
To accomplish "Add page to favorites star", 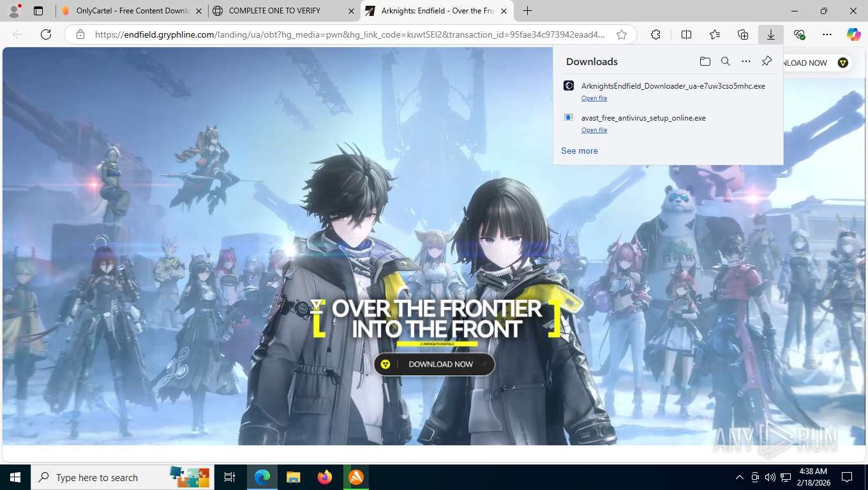I will (x=622, y=34).
